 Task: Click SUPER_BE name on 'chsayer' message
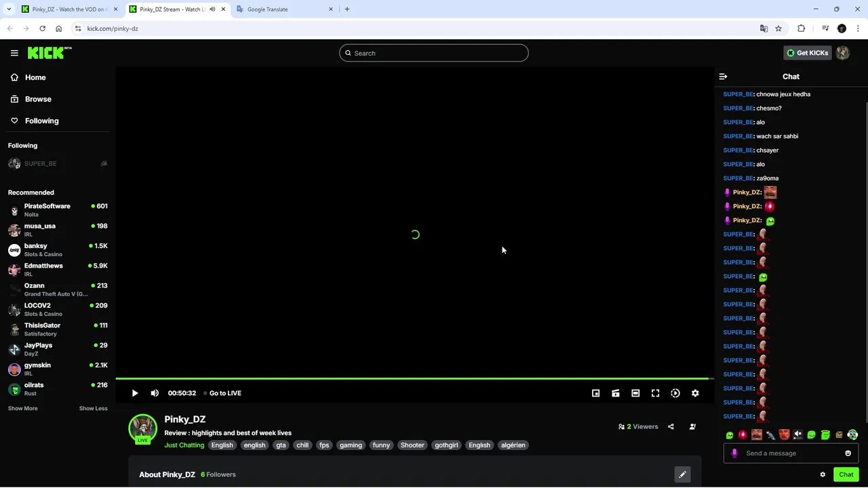point(738,150)
